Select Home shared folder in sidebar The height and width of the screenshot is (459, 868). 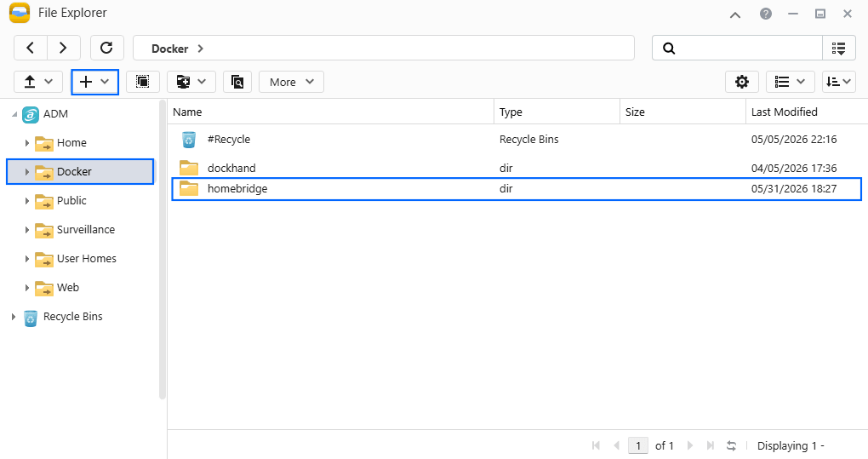point(71,143)
